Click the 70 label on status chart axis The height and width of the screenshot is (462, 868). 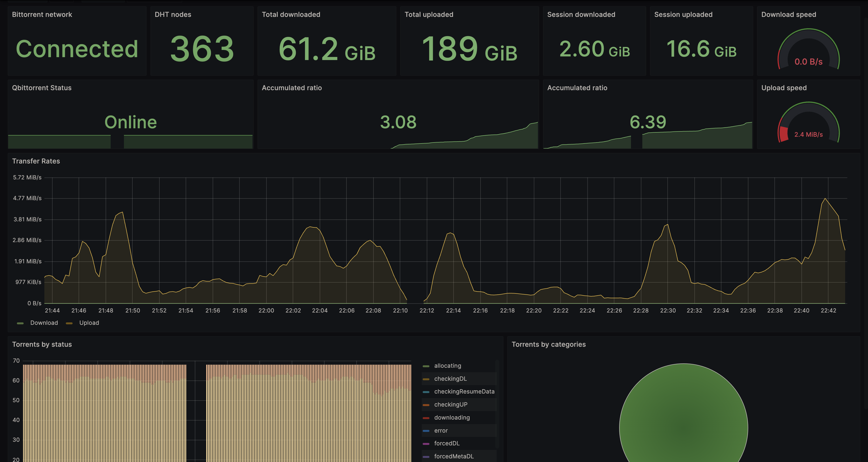tap(16, 360)
